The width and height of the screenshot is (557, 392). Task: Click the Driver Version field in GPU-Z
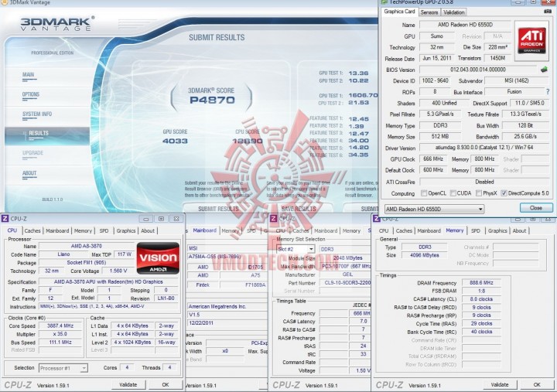484,148
